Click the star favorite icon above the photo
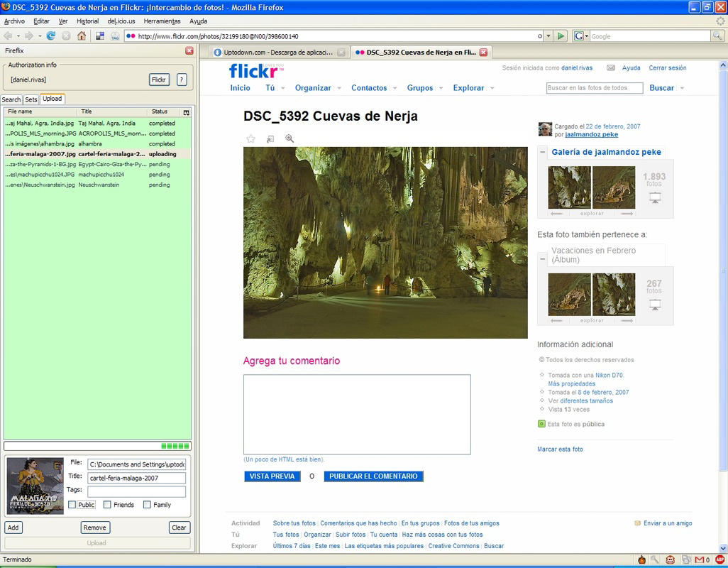Viewport: 728px width, 568px height. (250, 138)
